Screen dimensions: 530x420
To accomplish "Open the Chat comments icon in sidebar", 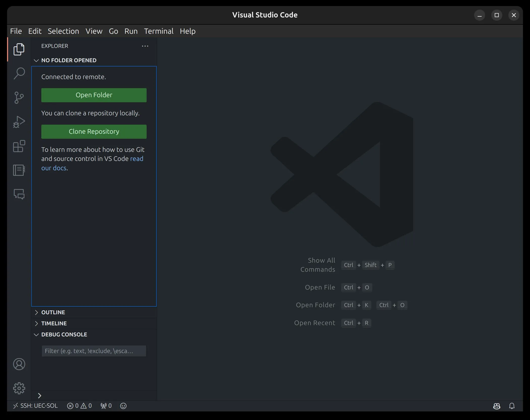I will 19,194.
